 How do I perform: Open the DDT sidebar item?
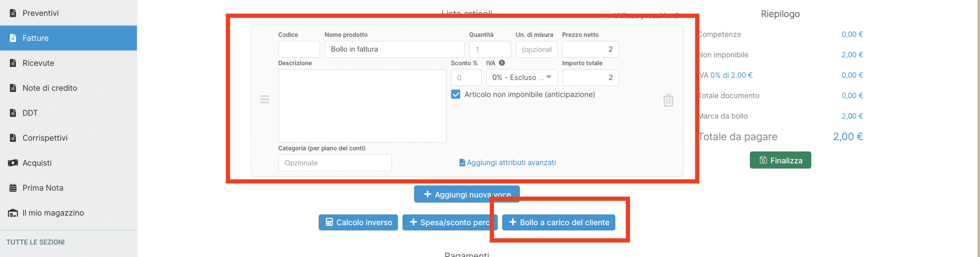pos(30,113)
